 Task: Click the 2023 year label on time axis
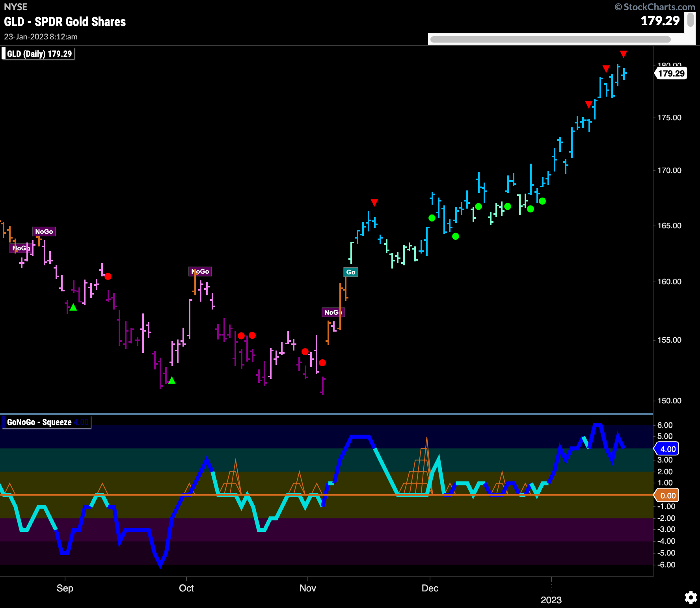pyautogui.click(x=551, y=600)
